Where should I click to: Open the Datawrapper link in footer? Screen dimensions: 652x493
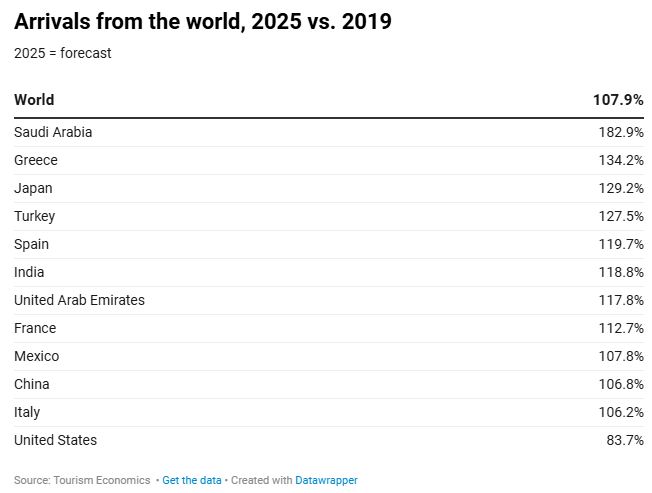point(326,480)
